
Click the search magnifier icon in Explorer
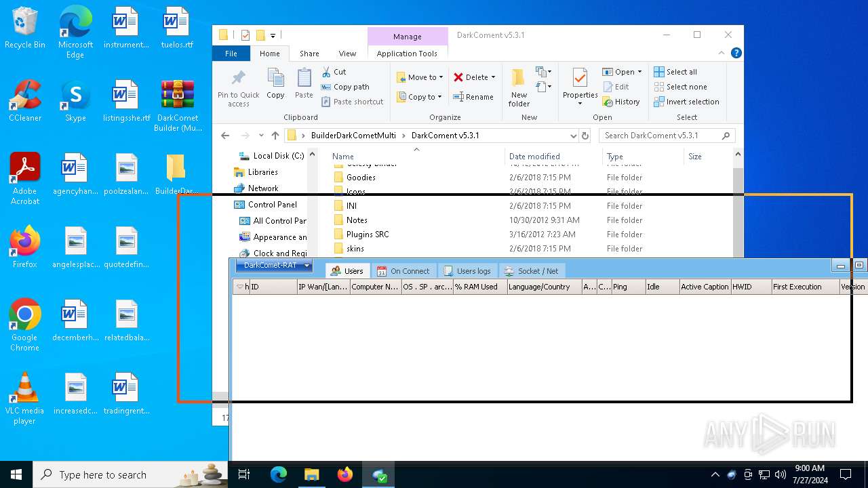pyautogui.click(x=726, y=136)
